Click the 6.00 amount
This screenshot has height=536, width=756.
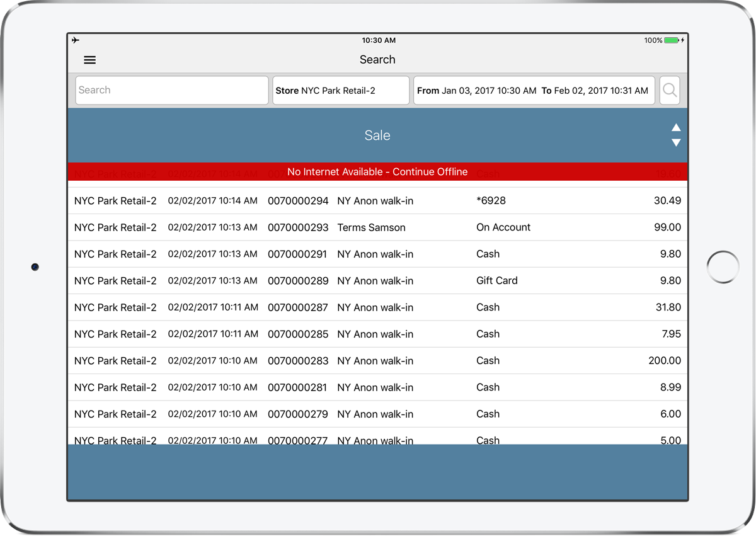671,414
